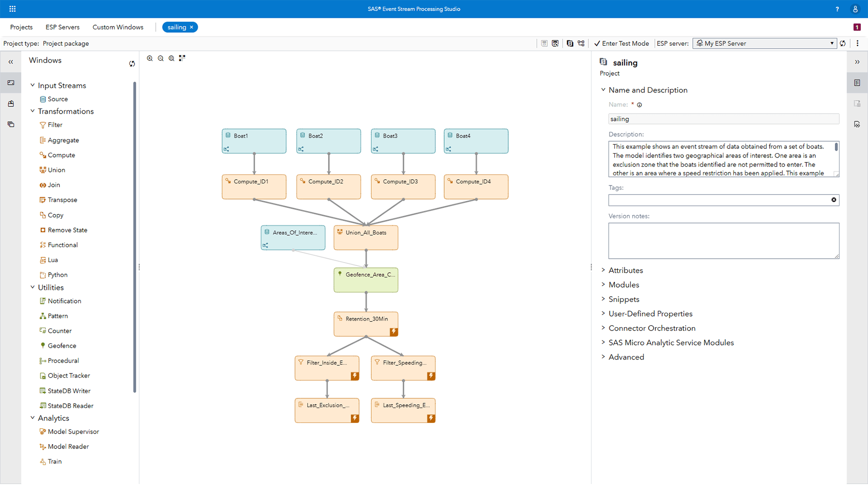Switch to the ESP Servers tab
868x488 pixels.
coord(63,27)
